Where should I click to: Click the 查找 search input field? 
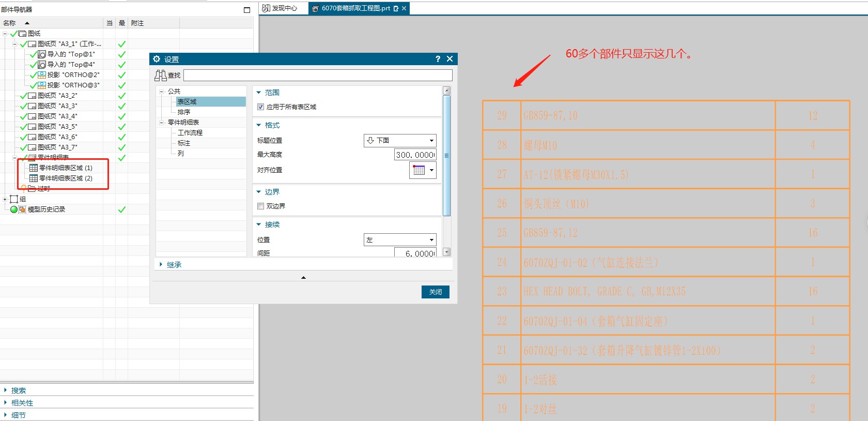(x=318, y=76)
